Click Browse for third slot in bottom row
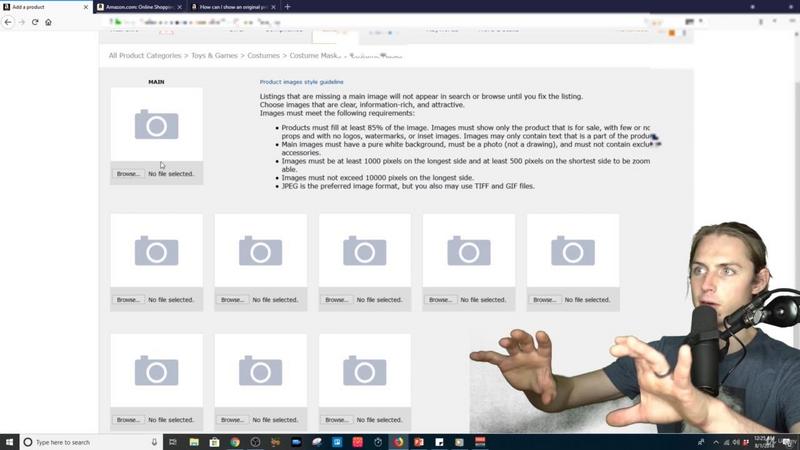Viewport: 800px width, 450px height. click(336, 420)
